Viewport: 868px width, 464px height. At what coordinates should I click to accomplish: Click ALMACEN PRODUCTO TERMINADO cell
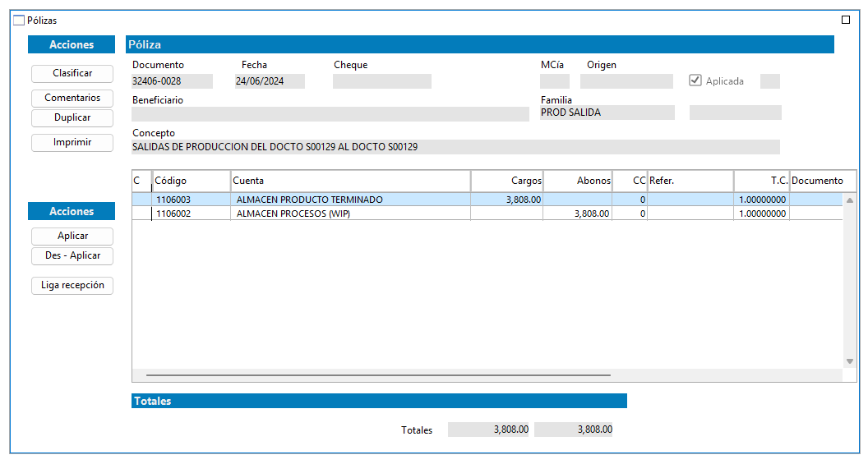click(x=350, y=200)
